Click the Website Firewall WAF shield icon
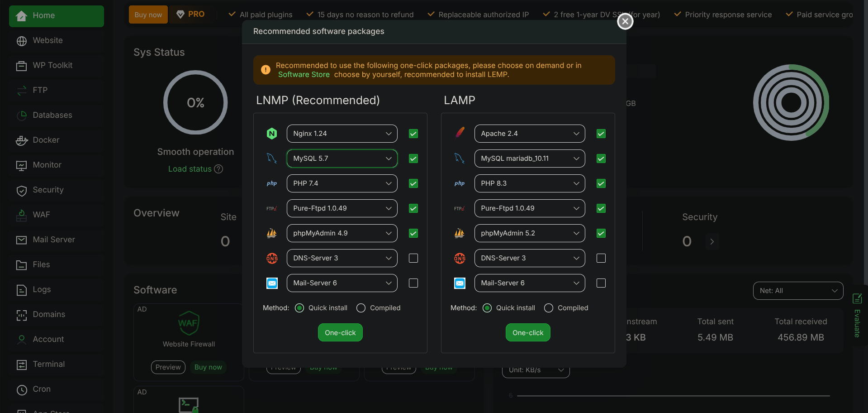 (x=189, y=323)
